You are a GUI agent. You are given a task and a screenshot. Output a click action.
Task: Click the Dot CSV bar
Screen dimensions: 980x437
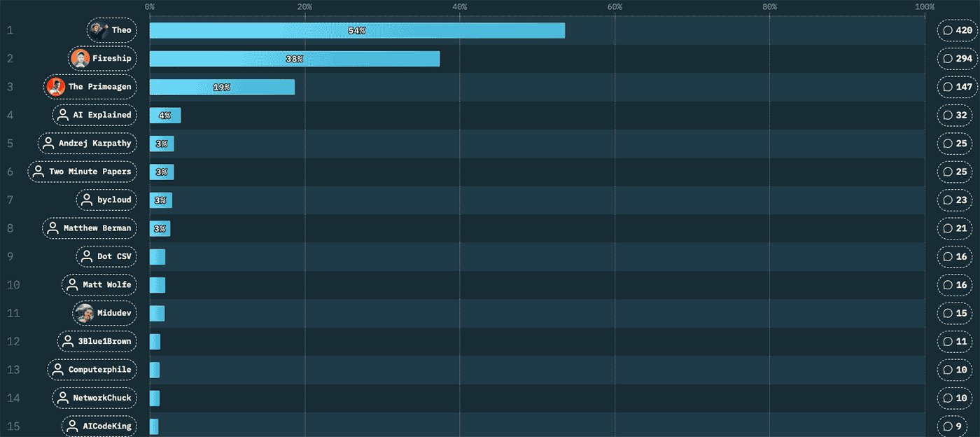click(157, 256)
